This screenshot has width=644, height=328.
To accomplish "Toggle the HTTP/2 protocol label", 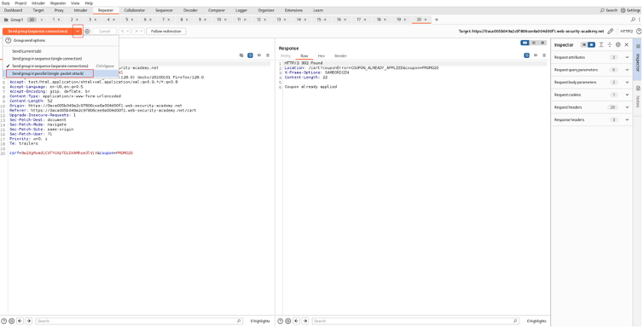I will (x=627, y=32).
